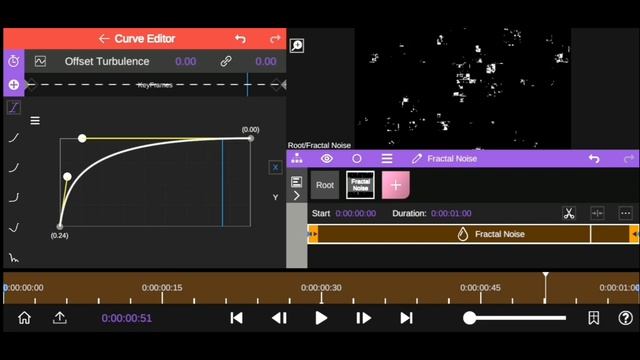
Task: Open the purple bar hamburger menu
Action: click(387, 158)
